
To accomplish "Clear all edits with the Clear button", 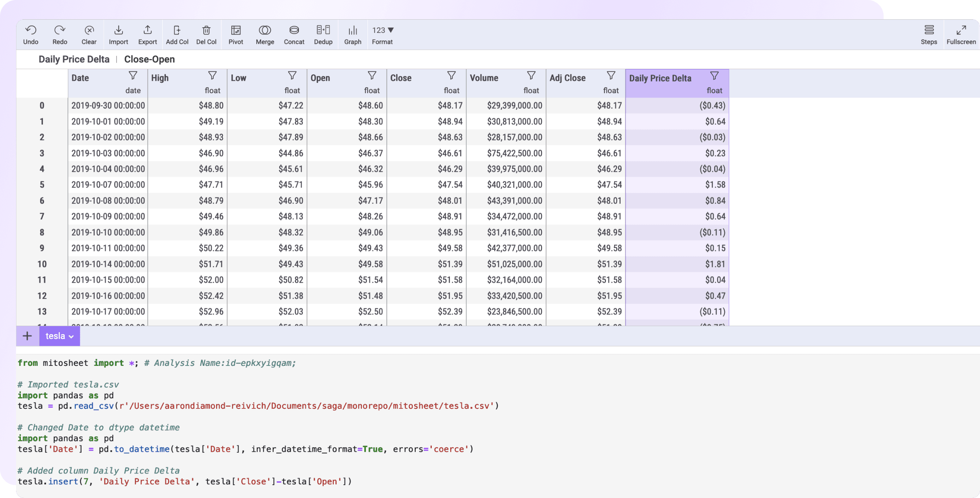I will tap(89, 34).
